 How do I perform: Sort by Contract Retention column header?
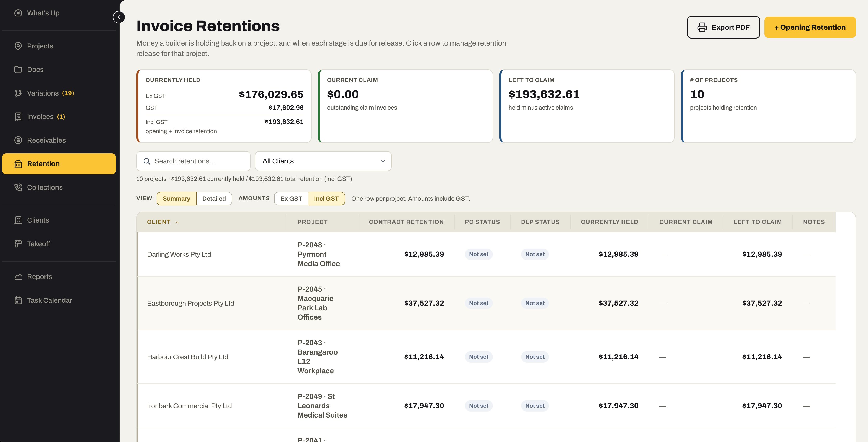[x=406, y=222]
